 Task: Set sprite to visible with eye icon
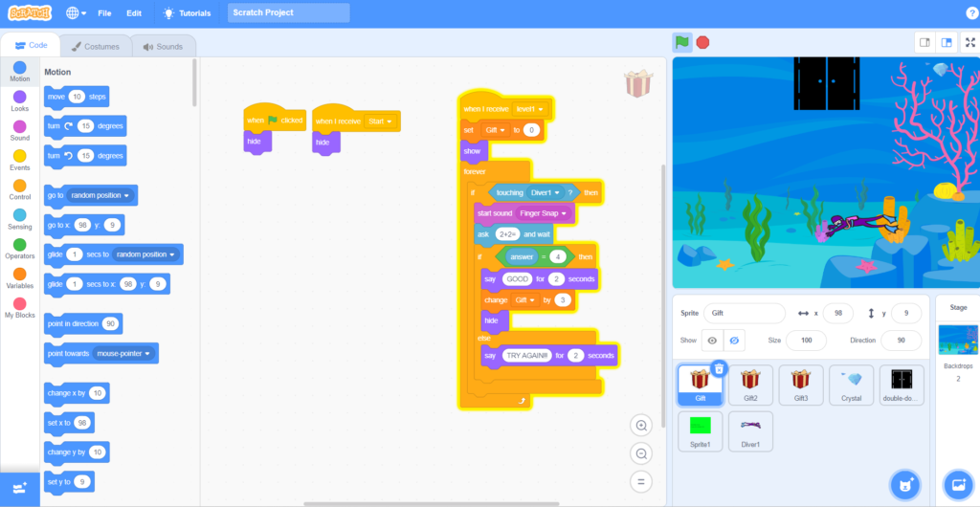[x=711, y=341]
